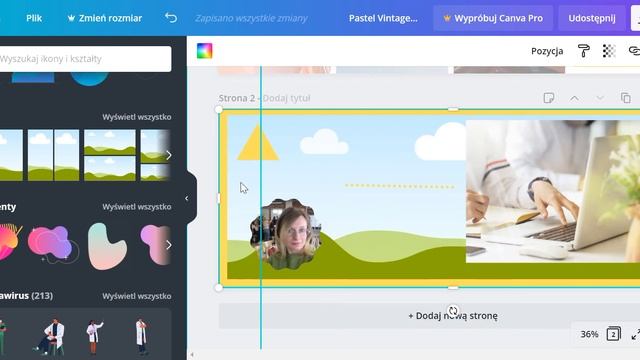This screenshot has height=360, width=640.
Task: Select the pink-purple gradient blob element
Action: (53, 244)
